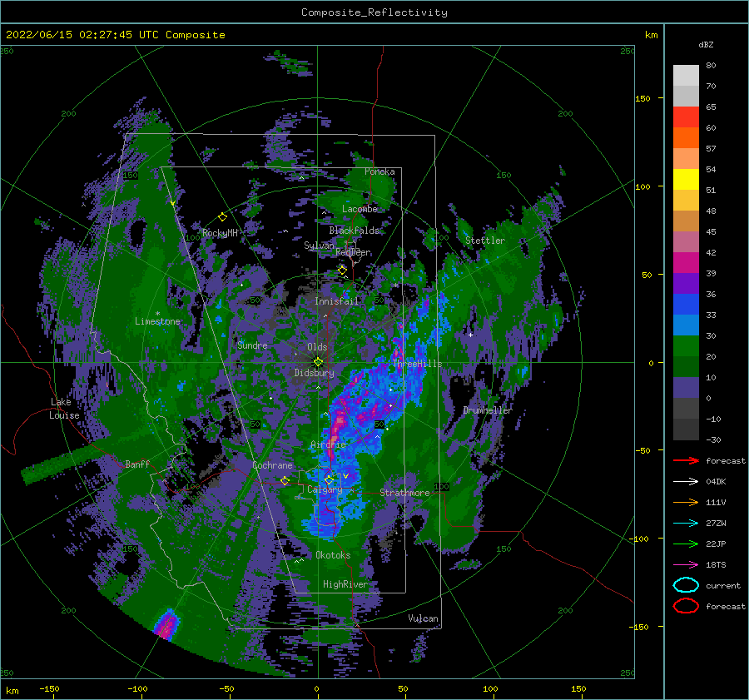Image resolution: width=749 pixels, height=700 pixels.
Task: Click the Stettler city label
Action: click(485, 241)
